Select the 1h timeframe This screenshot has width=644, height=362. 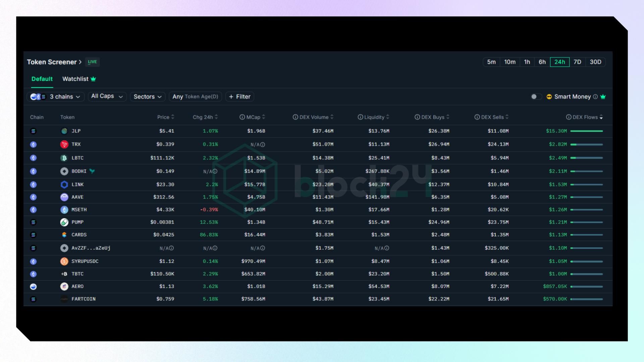coord(527,62)
